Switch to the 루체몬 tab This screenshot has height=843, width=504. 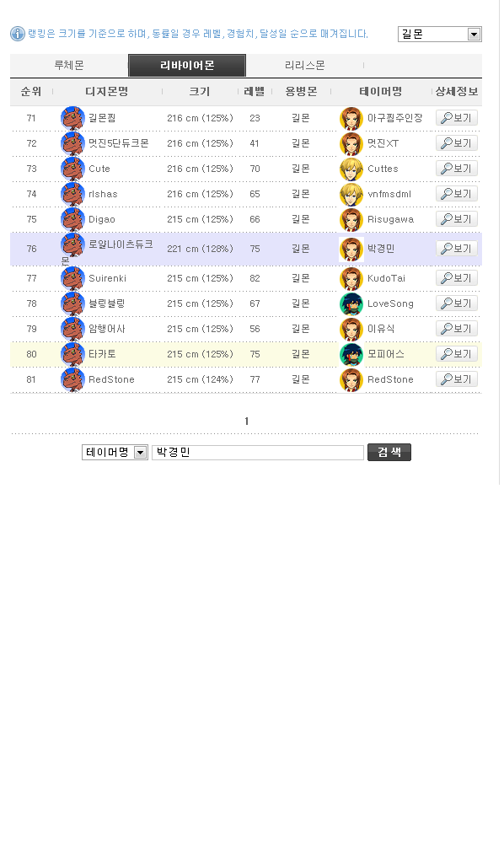coord(69,66)
